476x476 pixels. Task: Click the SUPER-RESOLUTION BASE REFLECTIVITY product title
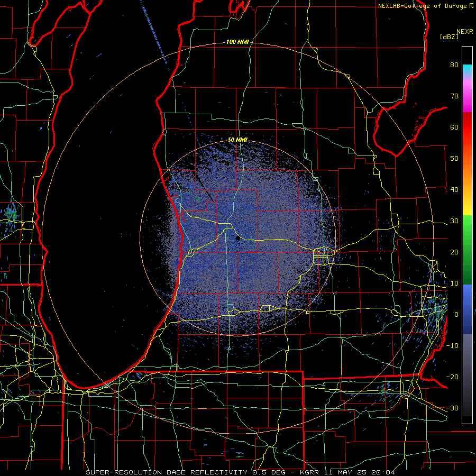tap(167, 472)
